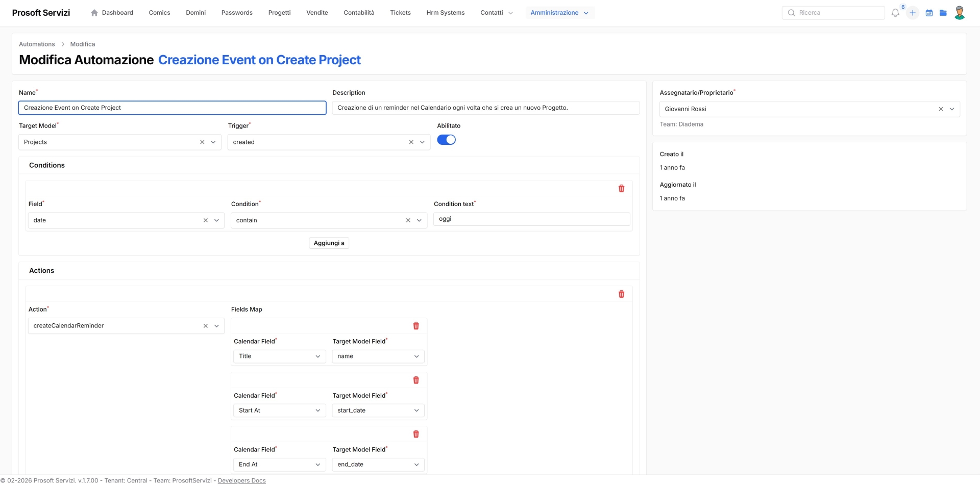Screen dimensions: 980x486
Task: Open the End At calendar field dropdown
Action: coord(280,465)
